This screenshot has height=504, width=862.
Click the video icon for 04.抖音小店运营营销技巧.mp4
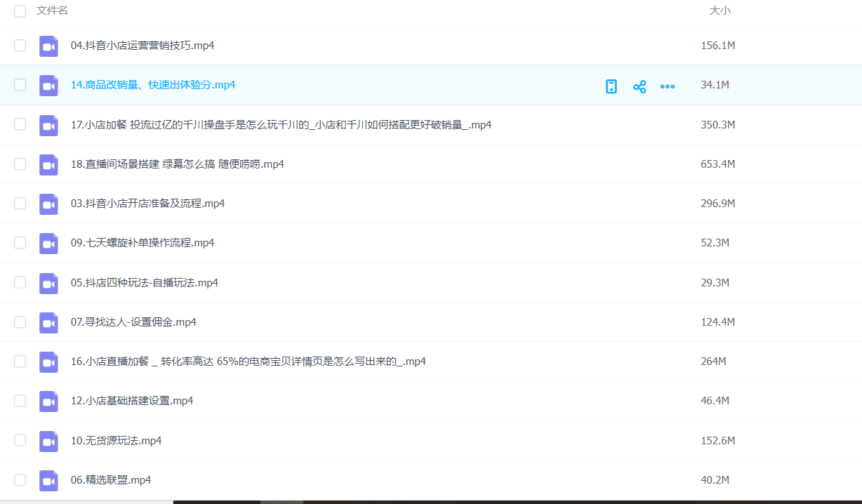[x=48, y=46]
